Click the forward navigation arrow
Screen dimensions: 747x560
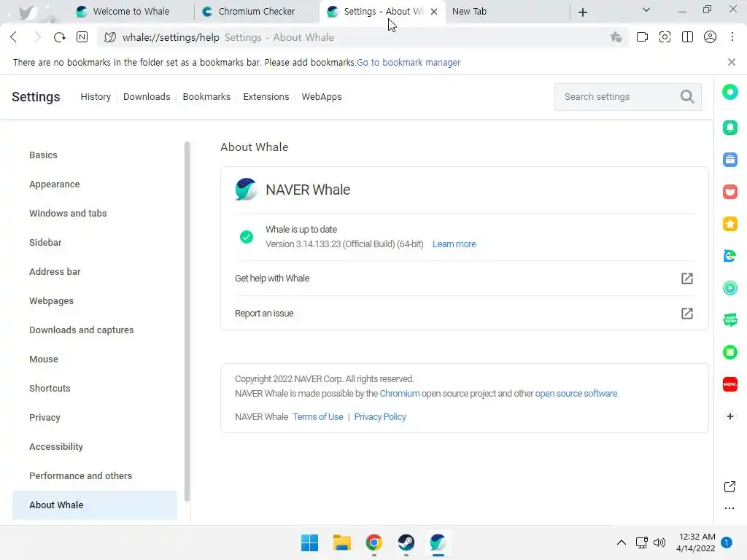(37, 37)
